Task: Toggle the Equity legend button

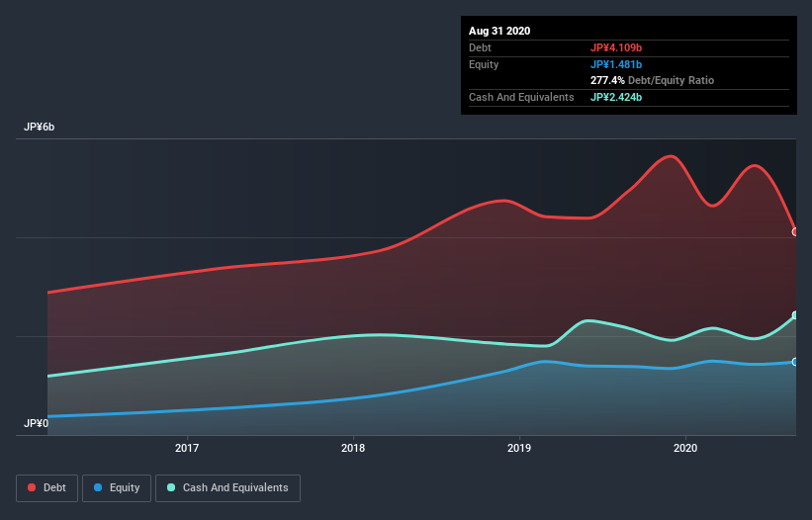Action: pyautogui.click(x=117, y=488)
